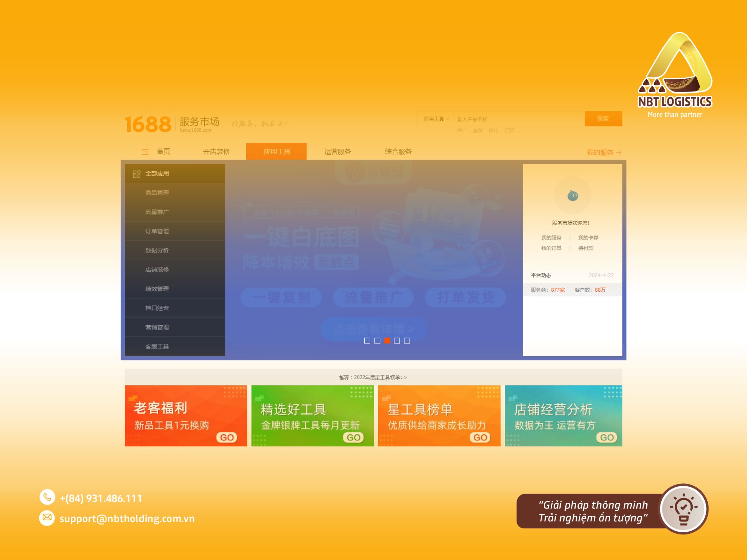Click the lightbulb icon at bottom right
Viewport: 747px width, 560px height.
684,509
